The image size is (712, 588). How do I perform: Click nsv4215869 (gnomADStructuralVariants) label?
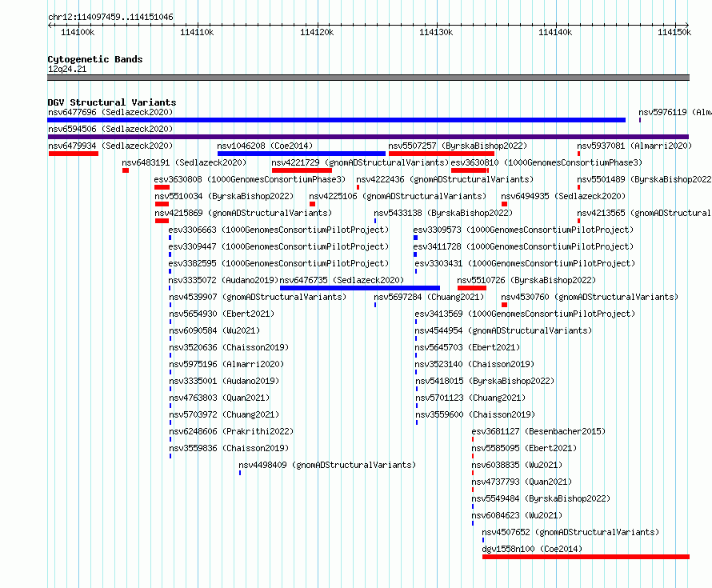tap(243, 213)
